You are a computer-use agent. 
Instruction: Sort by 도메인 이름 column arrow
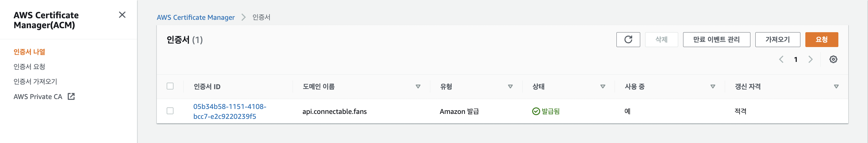[x=418, y=87]
